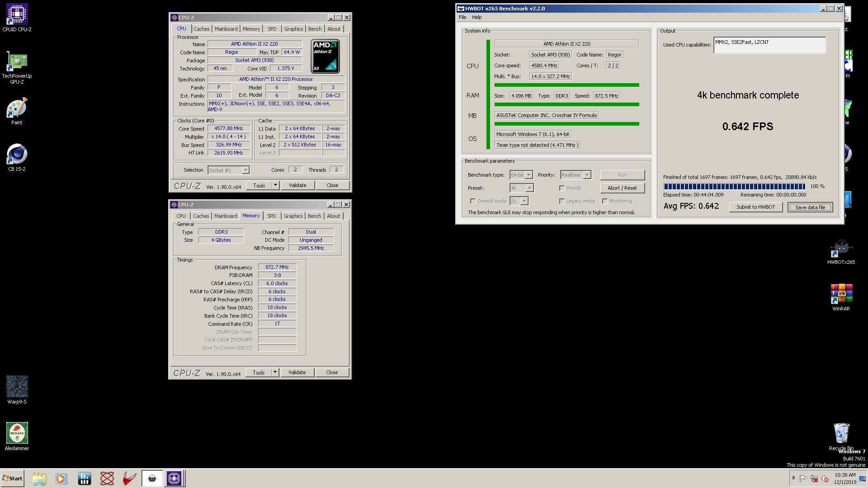868x488 pixels.
Task: Switch to Mainboard tab in upper CPU-Z
Action: point(226,29)
